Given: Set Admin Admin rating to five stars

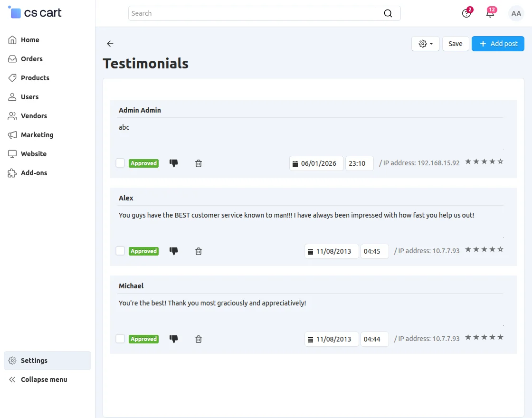Looking at the screenshot, I should point(501,161).
